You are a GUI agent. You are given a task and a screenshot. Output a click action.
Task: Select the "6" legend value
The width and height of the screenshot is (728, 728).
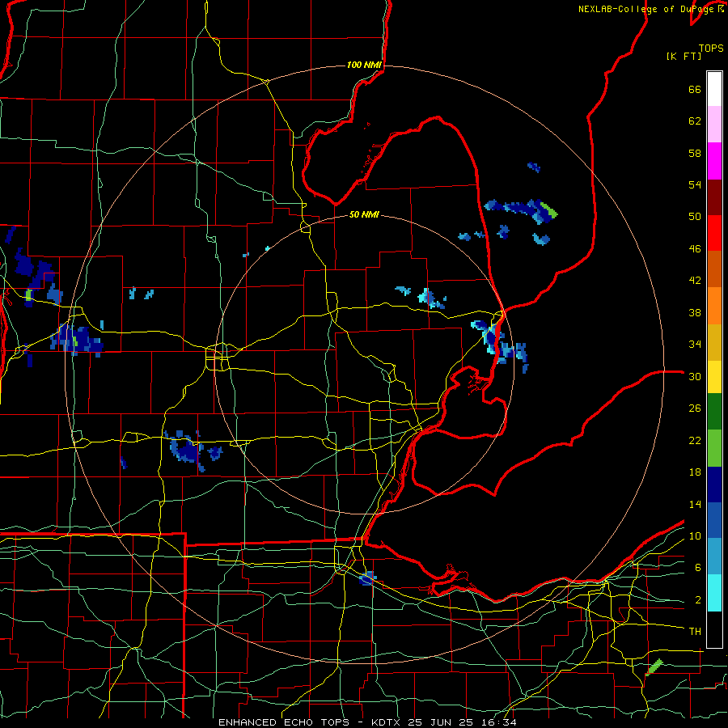(697, 568)
